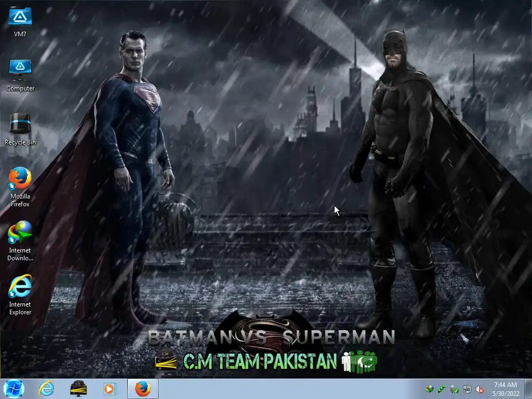Select the Recycle Bin desktop icon
This screenshot has width=532, height=399.
pos(20,129)
